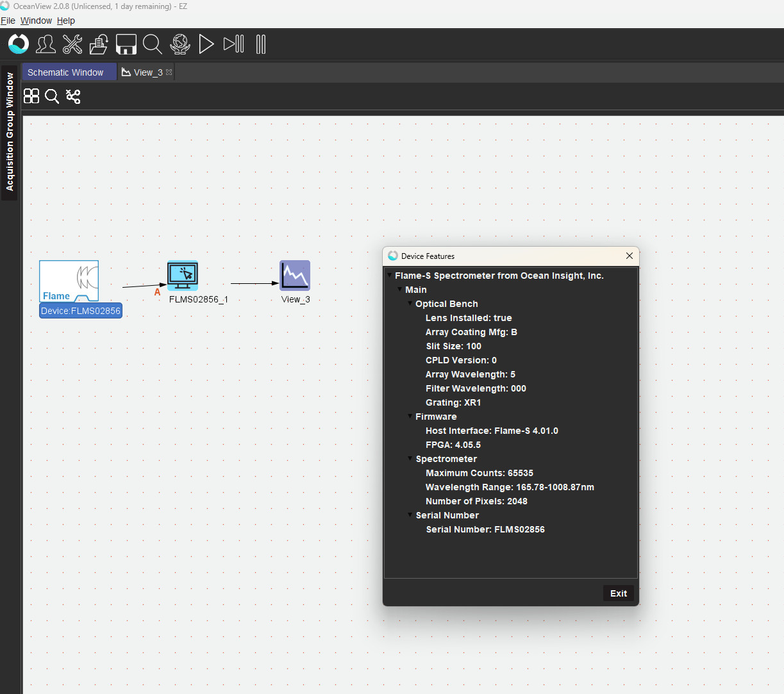Screen dimensions: 784x694
Task: Click the schematic zoom magnifier icon
Action: [x=52, y=96]
